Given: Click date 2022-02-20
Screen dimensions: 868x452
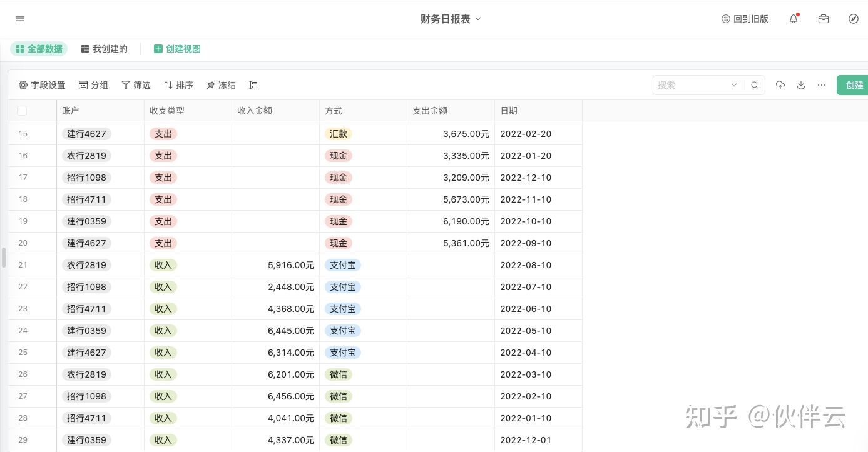Looking at the screenshot, I should (x=526, y=134).
